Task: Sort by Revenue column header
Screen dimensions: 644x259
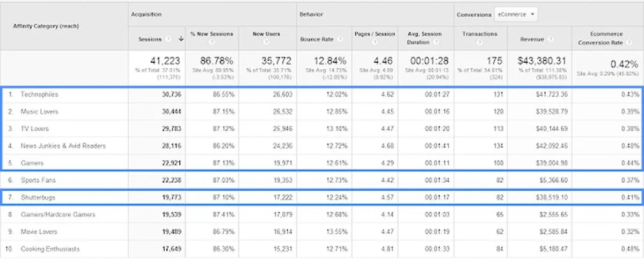Action: tap(531, 39)
